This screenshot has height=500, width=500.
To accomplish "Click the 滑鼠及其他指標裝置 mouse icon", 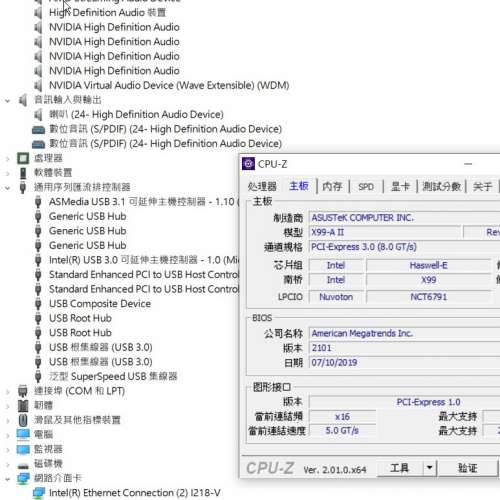I will click(x=23, y=420).
